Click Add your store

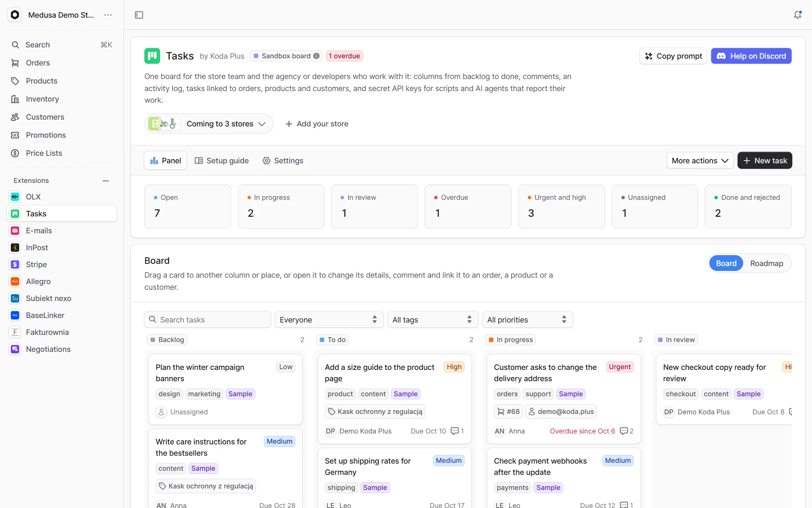click(317, 124)
